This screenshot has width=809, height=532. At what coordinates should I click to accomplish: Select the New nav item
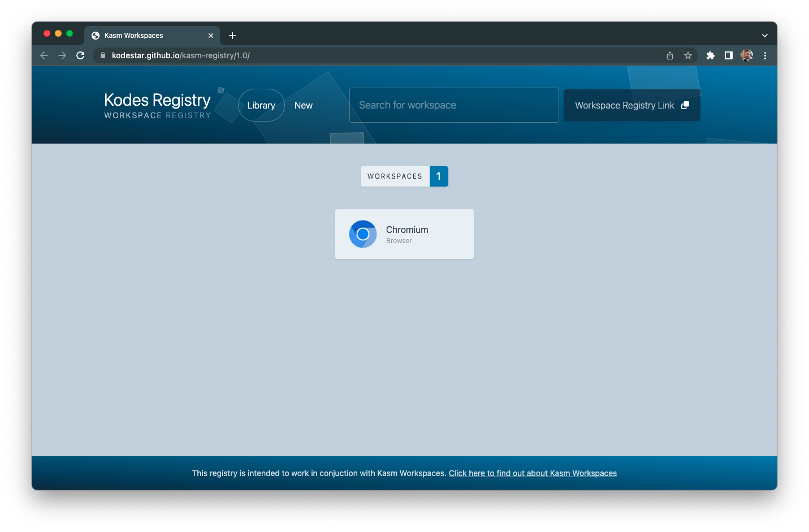point(304,105)
